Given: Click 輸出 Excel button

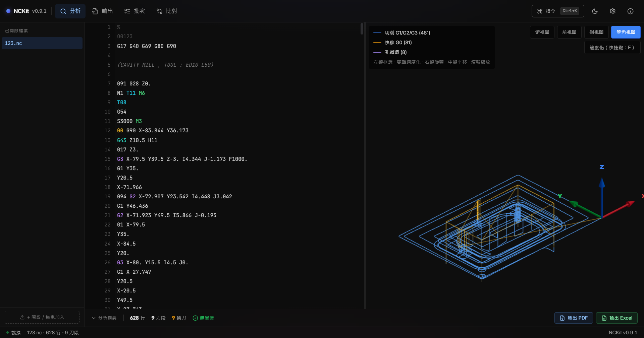Looking at the screenshot, I should pos(617,318).
